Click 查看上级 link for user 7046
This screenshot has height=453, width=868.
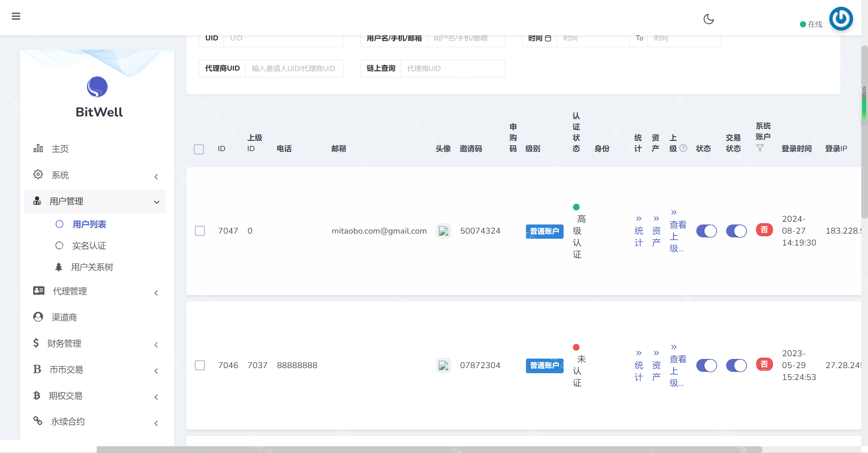(x=677, y=365)
